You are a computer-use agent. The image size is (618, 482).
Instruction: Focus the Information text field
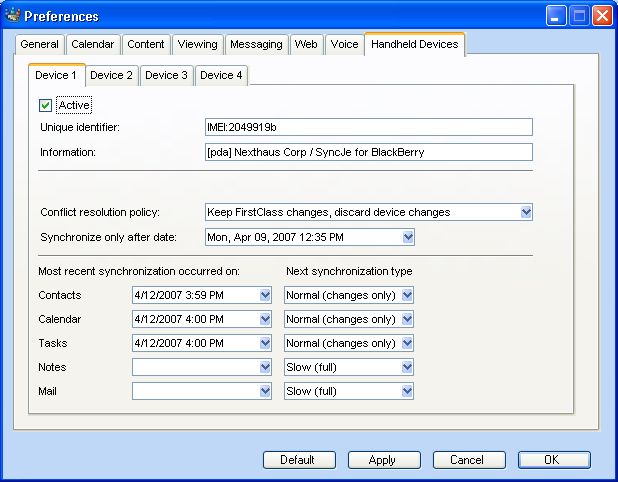coord(367,152)
